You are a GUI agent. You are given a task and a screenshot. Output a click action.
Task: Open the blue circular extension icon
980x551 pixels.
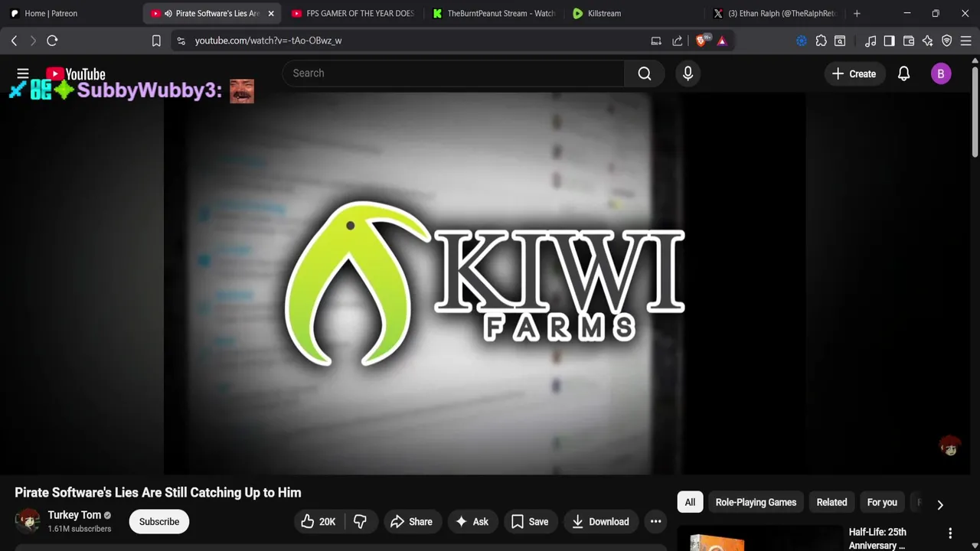click(802, 41)
